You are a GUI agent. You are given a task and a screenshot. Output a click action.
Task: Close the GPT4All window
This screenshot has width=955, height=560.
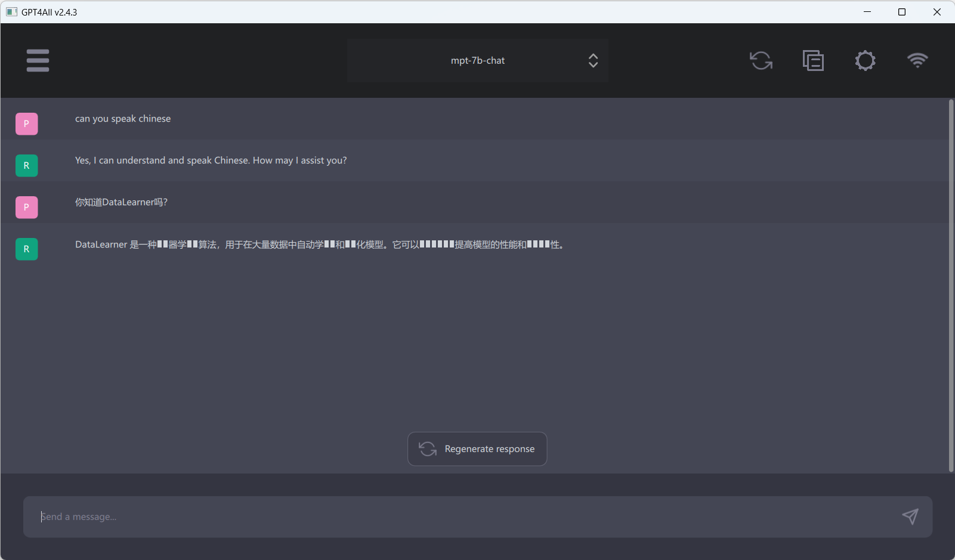(937, 12)
